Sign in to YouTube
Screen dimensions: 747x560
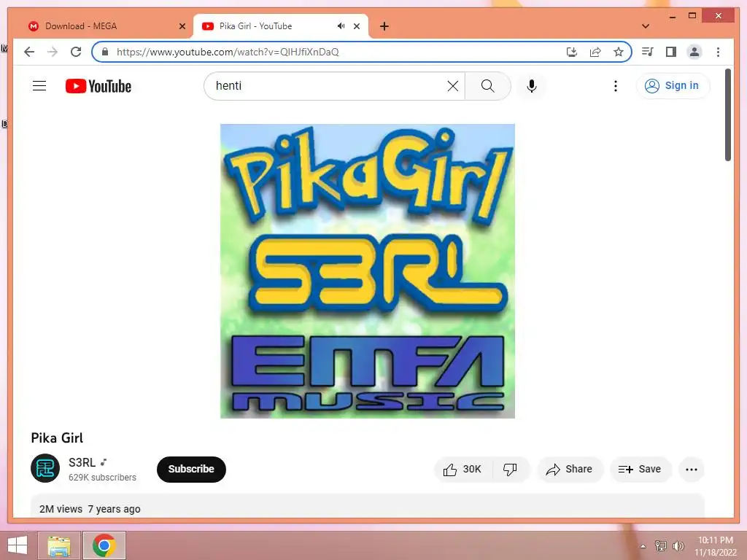(673, 86)
